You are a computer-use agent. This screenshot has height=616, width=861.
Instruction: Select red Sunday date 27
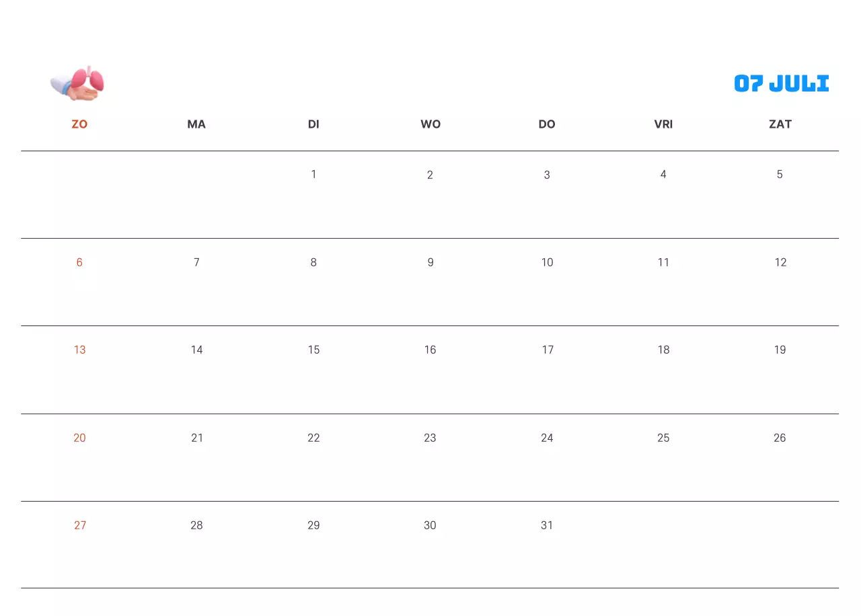[x=80, y=525]
